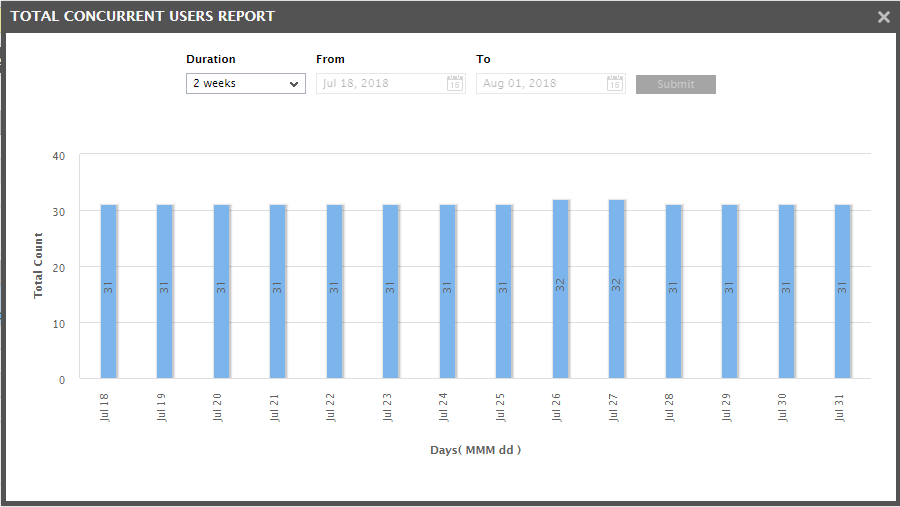Select the Jul 20 bar in chart
The image size is (900, 507).
pyautogui.click(x=222, y=292)
